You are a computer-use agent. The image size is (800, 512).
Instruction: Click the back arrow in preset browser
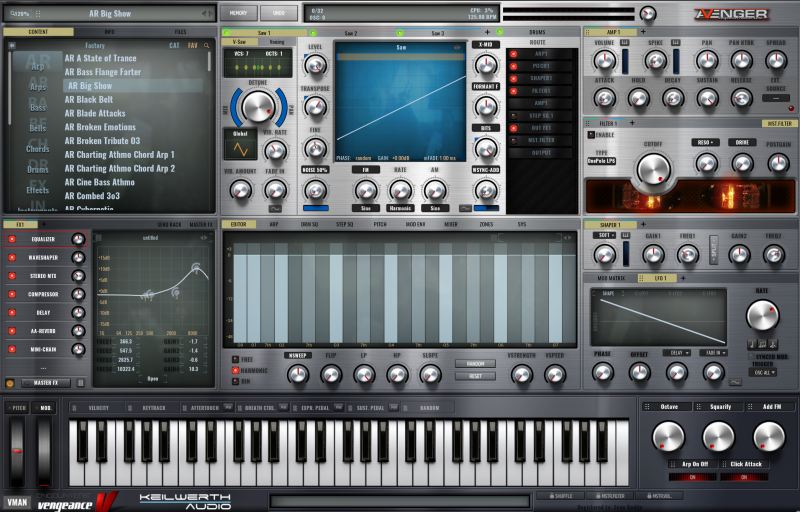tap(12, 45)
